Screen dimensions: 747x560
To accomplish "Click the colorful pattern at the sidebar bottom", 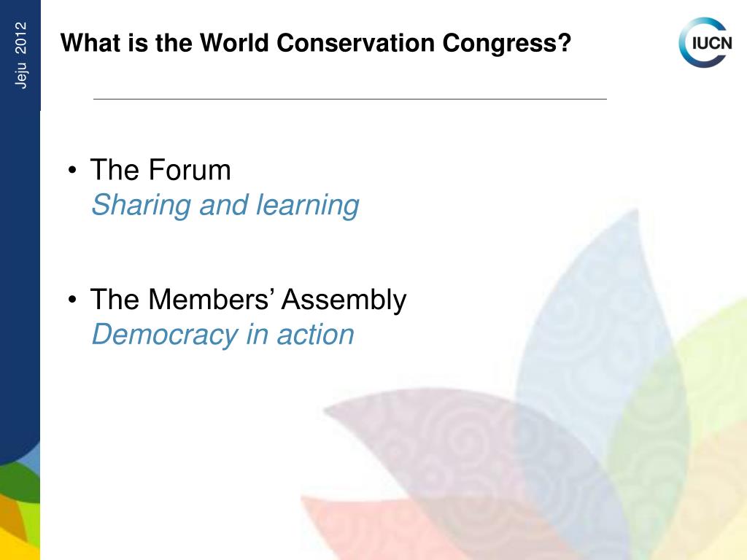I will [x=20, y=510].
